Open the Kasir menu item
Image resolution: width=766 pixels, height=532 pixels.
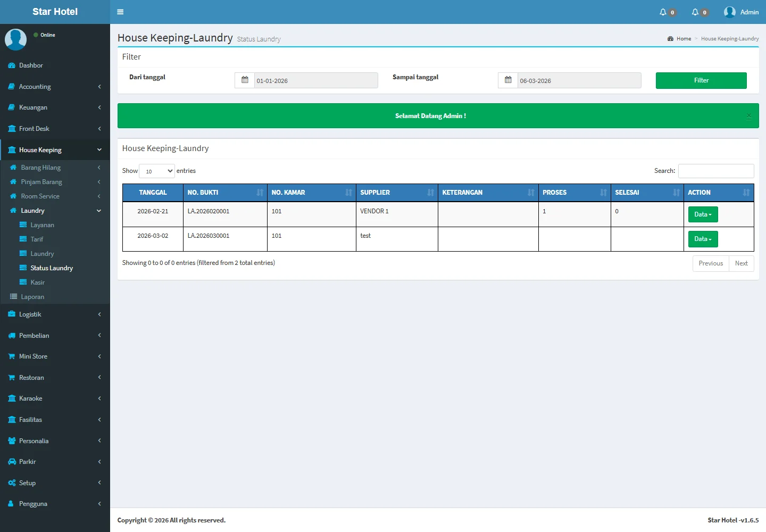click(x=37, y=282)
